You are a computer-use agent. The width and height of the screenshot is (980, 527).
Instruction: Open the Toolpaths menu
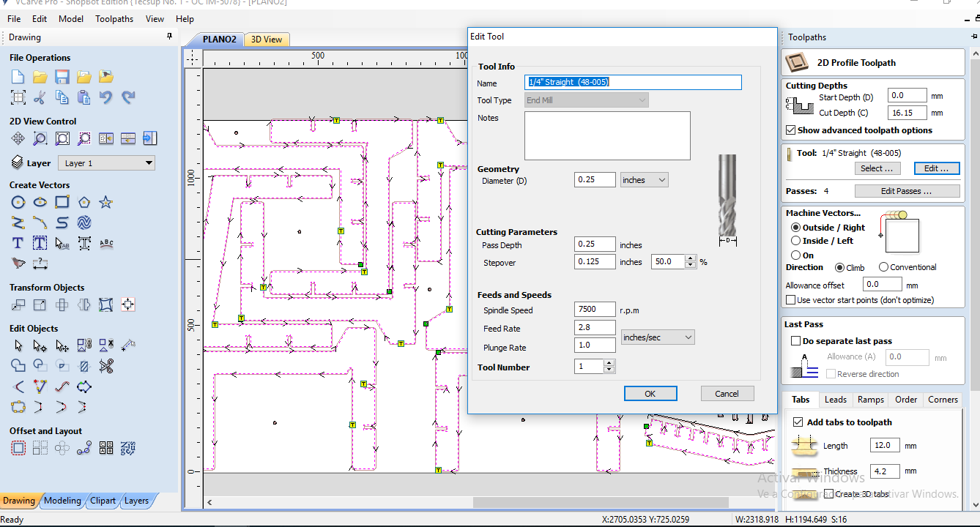[x=114, y=19]
